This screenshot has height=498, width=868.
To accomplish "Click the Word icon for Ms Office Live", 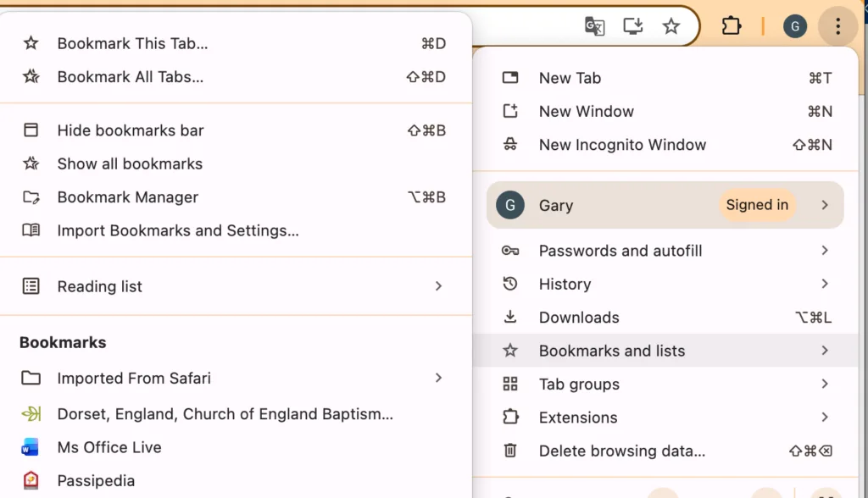I will click(x=31, y=447).
